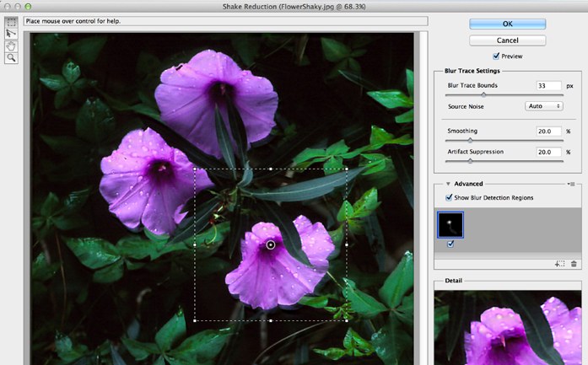Screen dimensions: 588x365
Task: Select the Blur Estimation tool
Action: [x=11, y=22]
